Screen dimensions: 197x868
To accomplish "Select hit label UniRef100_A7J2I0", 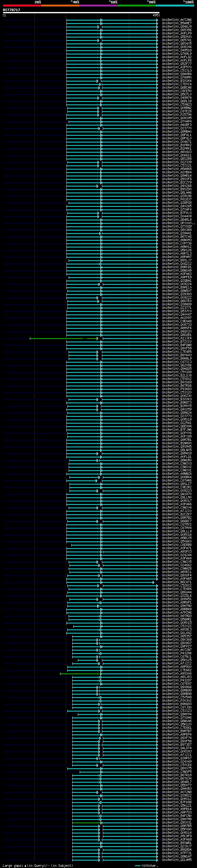I will tap(177, 511).
